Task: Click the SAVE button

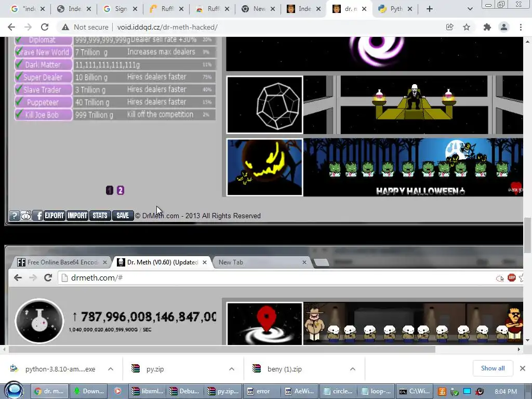Action: [123, 216]
